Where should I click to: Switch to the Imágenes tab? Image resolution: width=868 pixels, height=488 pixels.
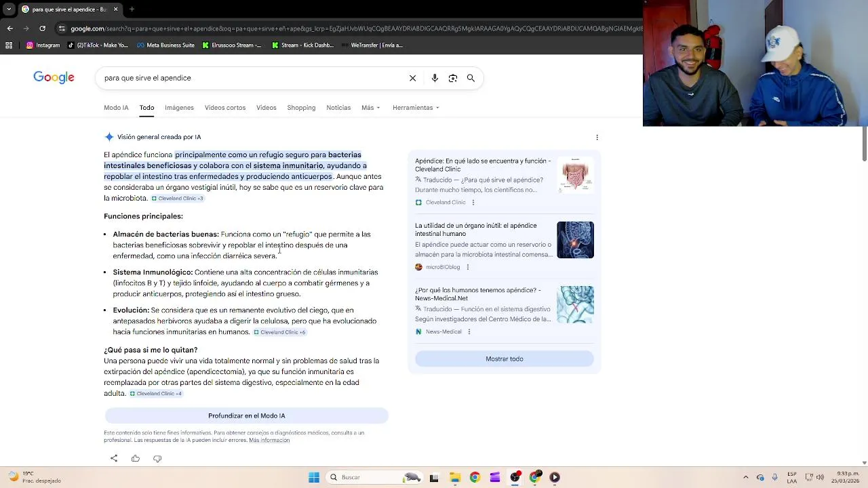point(179,108)
